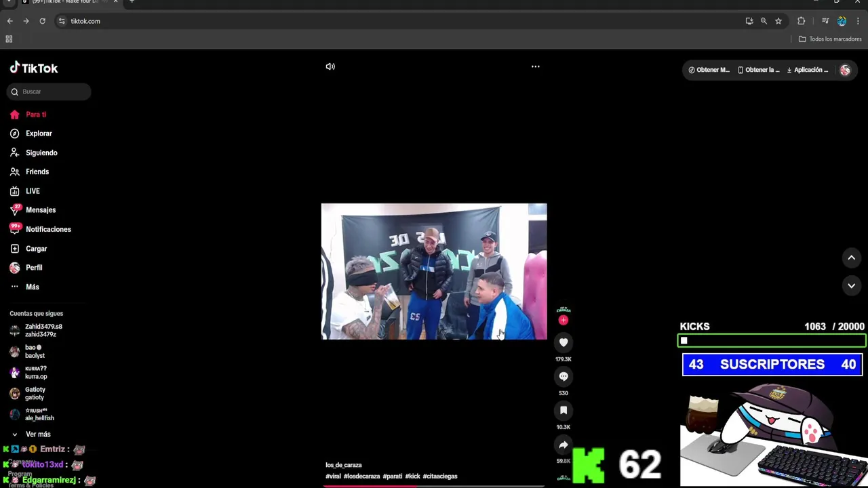Open zoom magnifier icon in address bar

coord(764,21)
